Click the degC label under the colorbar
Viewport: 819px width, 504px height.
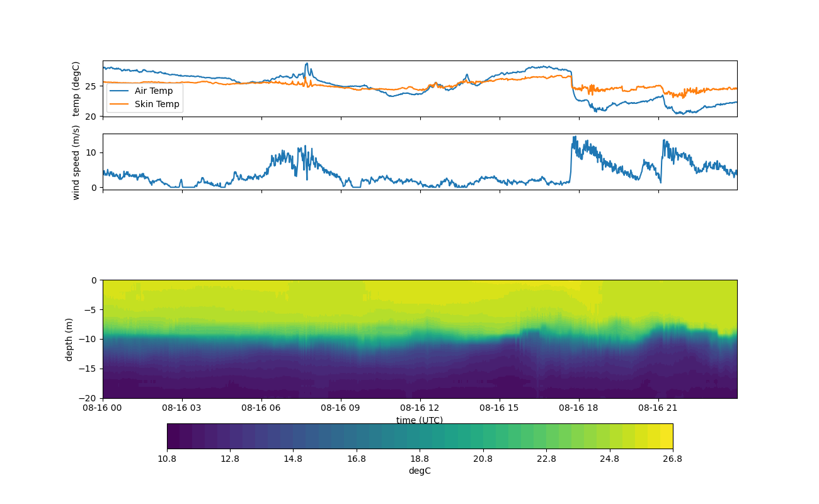click(x=419, y=471)
